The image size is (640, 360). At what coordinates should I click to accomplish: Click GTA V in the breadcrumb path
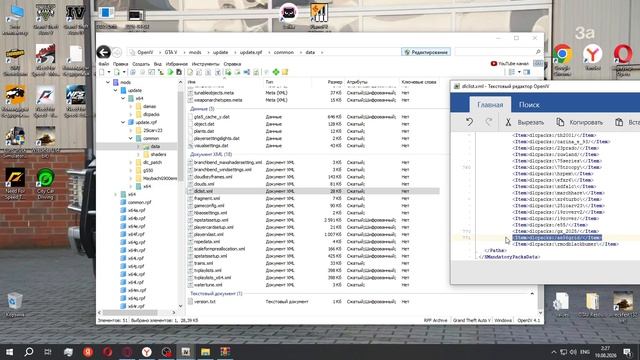click(171, 52)
